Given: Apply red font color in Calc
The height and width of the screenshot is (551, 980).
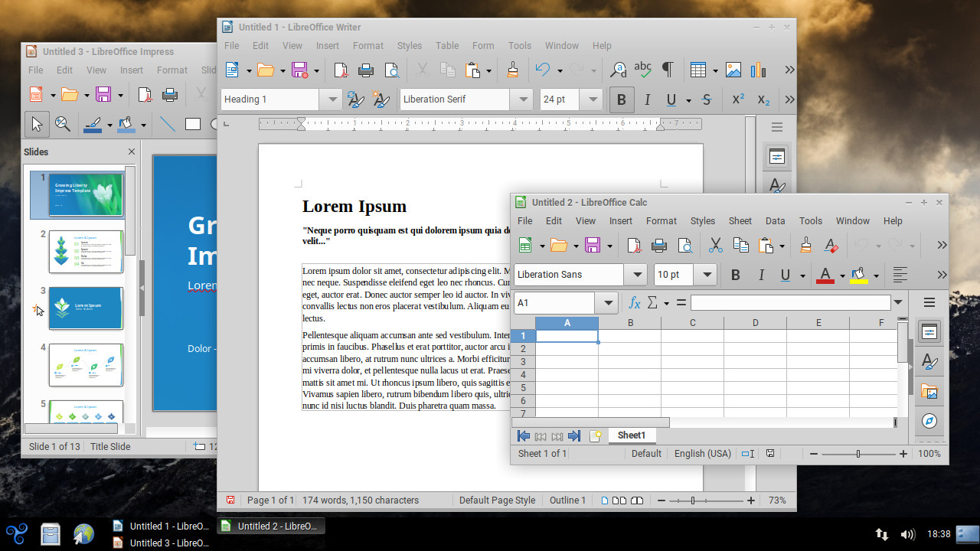Looking at the screenshot, I should pyautogui.click(x=825, y=275).
